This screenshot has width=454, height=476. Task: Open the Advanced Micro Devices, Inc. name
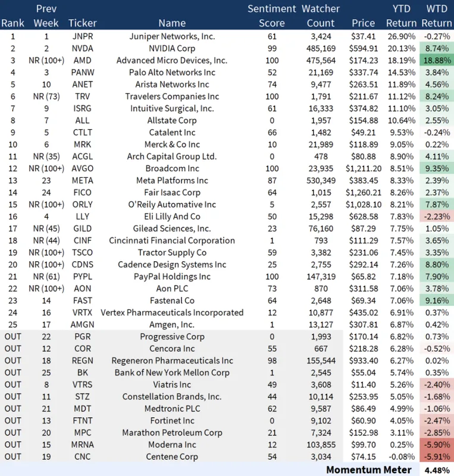coord(172,60)
